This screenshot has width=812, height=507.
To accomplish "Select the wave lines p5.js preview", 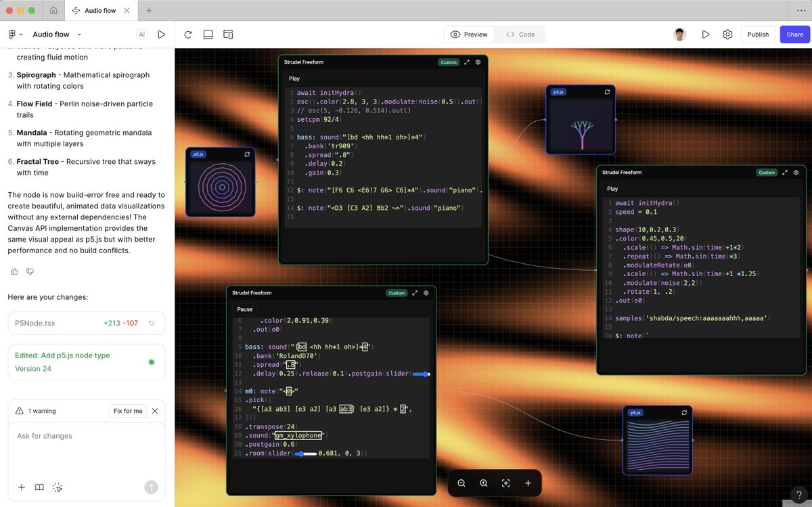I will coord(658,445).
